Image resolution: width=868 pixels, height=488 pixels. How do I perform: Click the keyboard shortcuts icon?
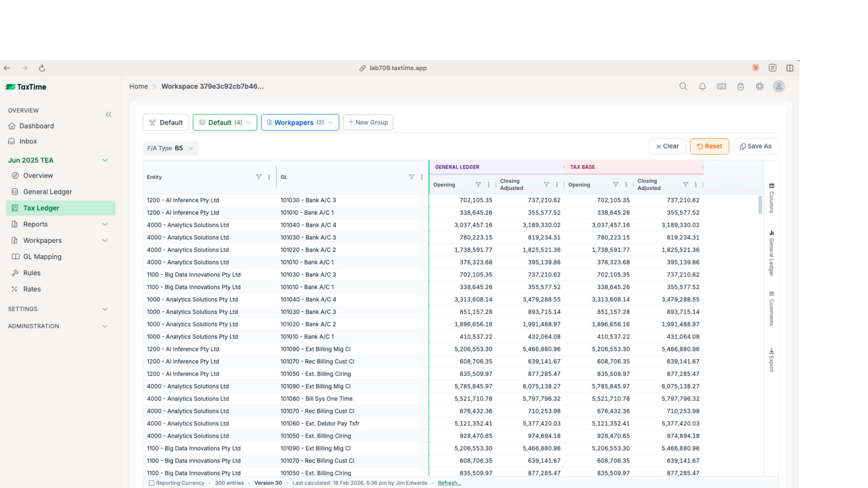(x=722, y=86)
